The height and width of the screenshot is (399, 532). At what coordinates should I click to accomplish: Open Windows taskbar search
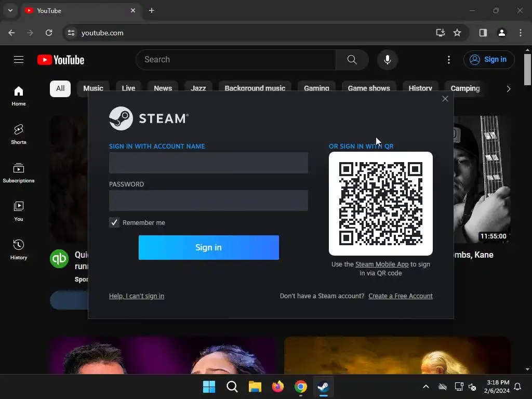pyautogui.click(x=232, y=387)
